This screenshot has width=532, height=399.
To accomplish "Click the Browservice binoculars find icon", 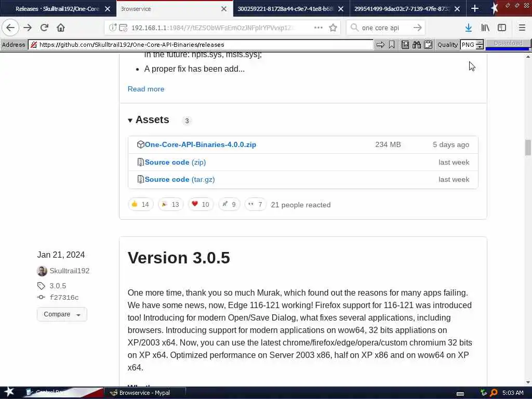I will click(417, 45).
